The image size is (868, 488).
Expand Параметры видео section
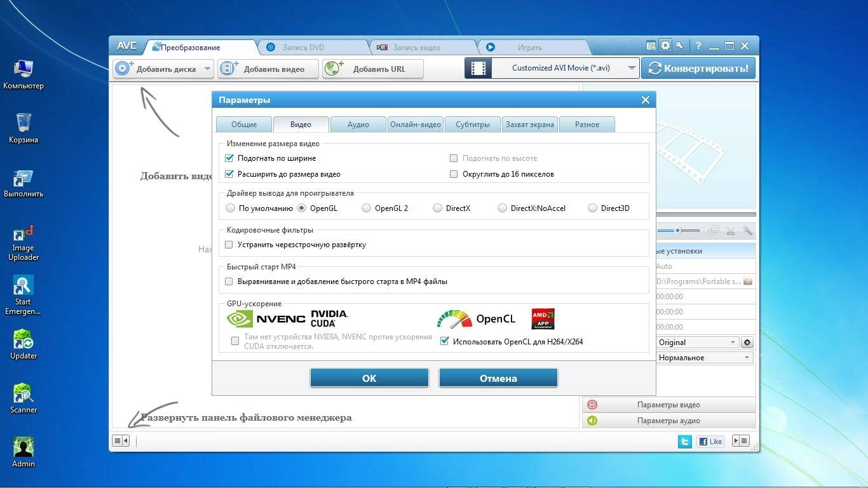point(669,405)
